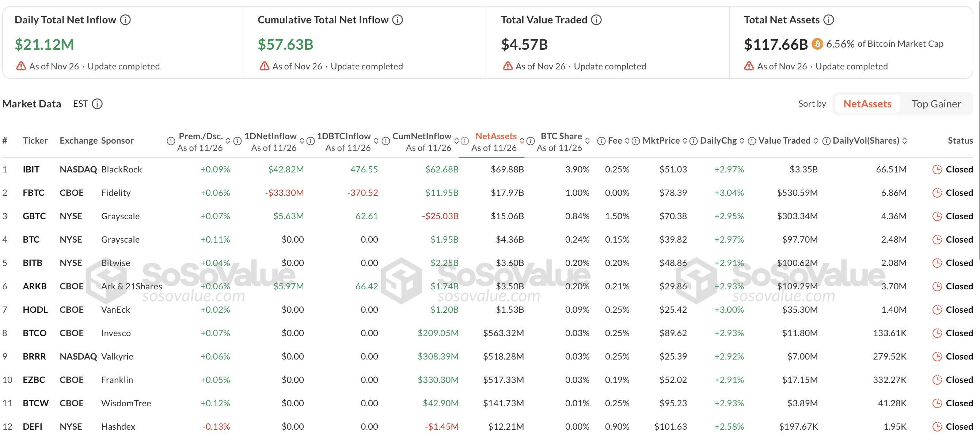Click the clock icon beside IBIT's Closed status
This screenshot has width=980, height=437.
(937, 169)
